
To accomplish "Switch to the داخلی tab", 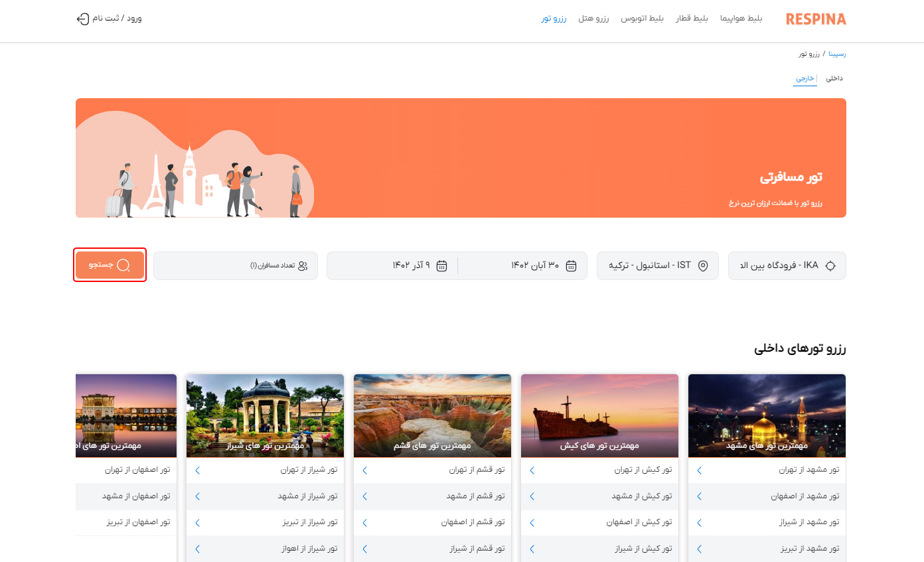I will [834, 78].
